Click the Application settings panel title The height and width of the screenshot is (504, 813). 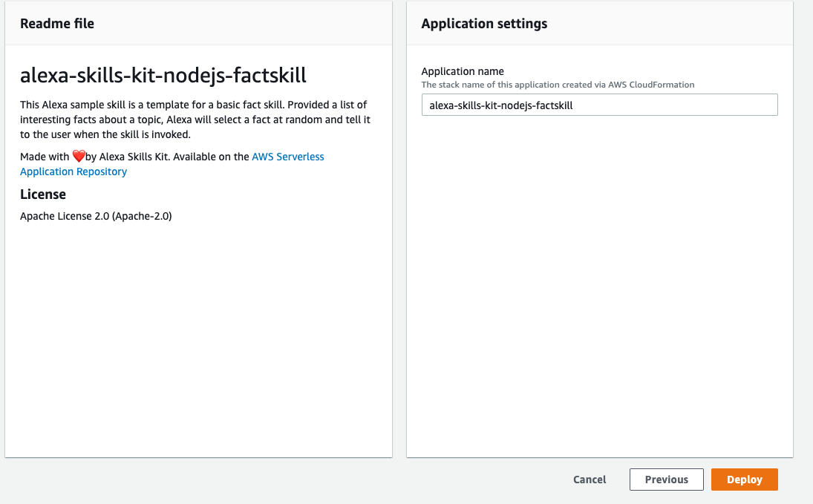point(484,23)
